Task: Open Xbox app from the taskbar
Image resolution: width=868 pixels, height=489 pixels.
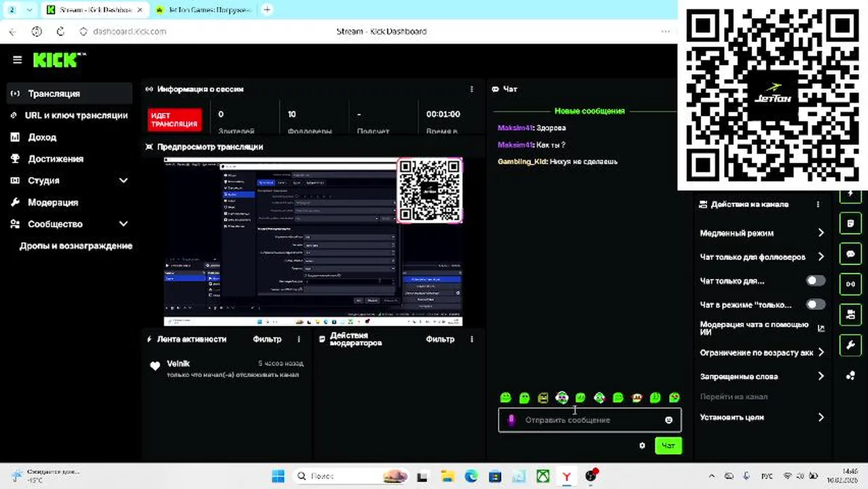Action: coord(543,476)
